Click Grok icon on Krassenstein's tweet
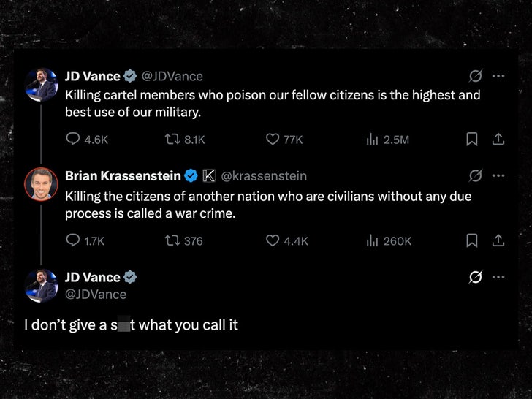This screenshot has height=399, width=532. pos(475,175)
